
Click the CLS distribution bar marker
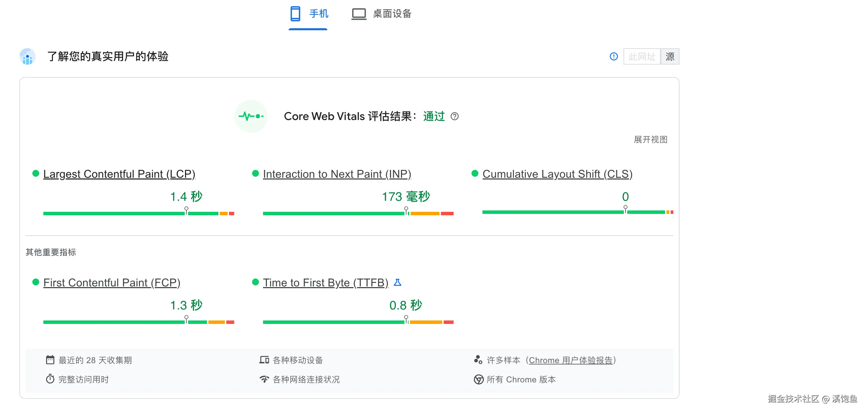coord(625,208)
